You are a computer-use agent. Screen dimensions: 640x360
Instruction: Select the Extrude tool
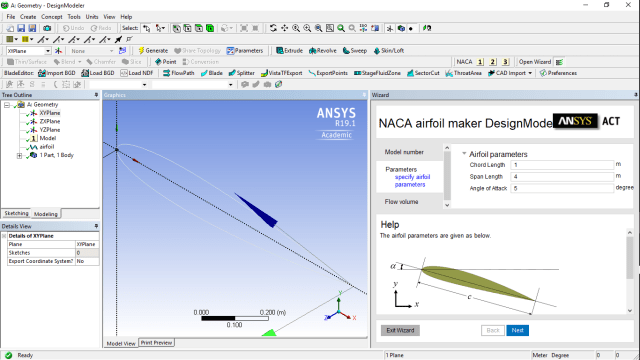click(x=289, y=51)
